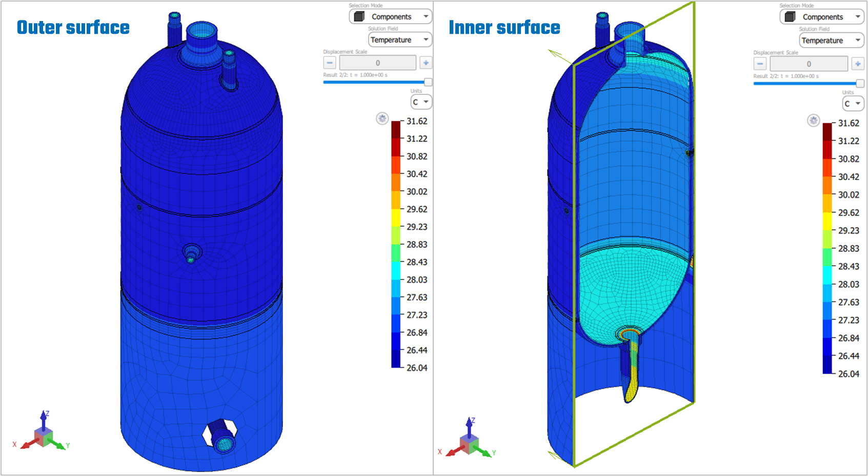868x476 pixels.
Task: Click legend value 31.62 in Outer surface panel
Action: 417,121
